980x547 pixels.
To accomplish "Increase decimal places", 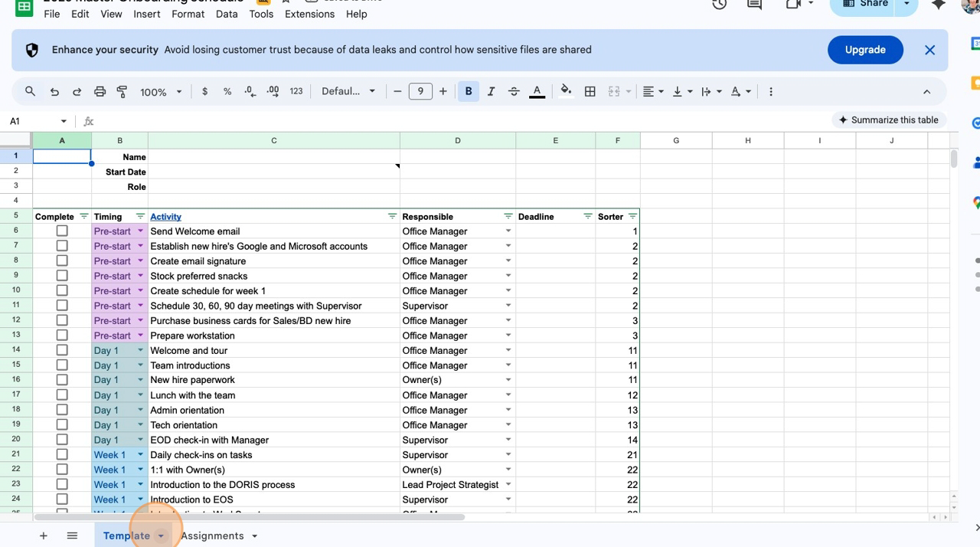I will 273,91.
